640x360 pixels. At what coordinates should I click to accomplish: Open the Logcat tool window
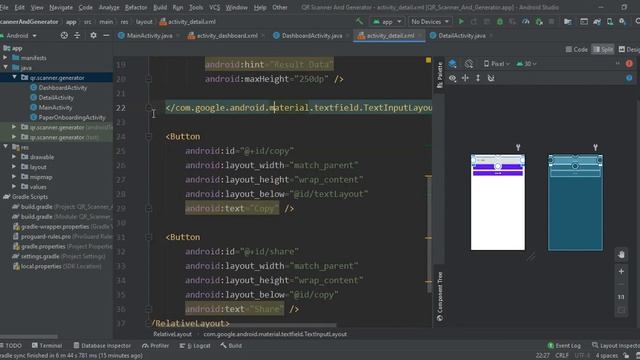coord(195,346)
